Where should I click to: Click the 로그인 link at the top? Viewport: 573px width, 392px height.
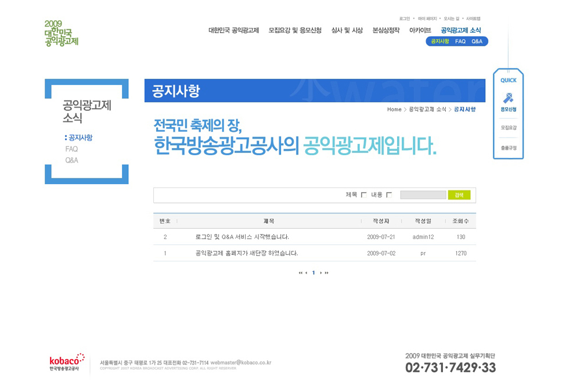(x=404, y=19)
